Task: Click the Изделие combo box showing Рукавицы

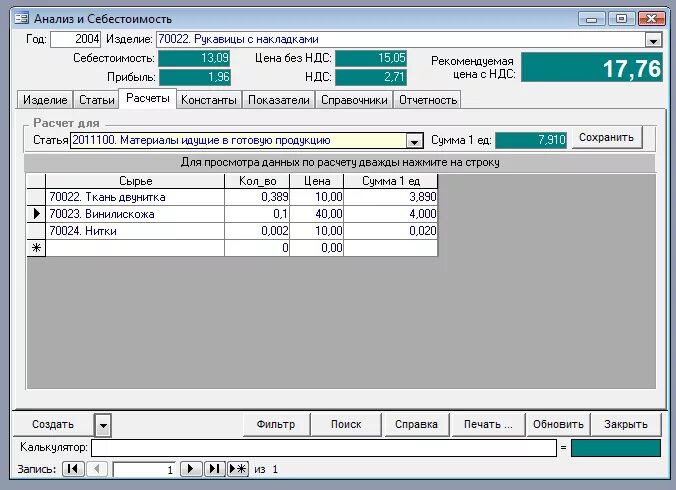Action: [409, 40]
